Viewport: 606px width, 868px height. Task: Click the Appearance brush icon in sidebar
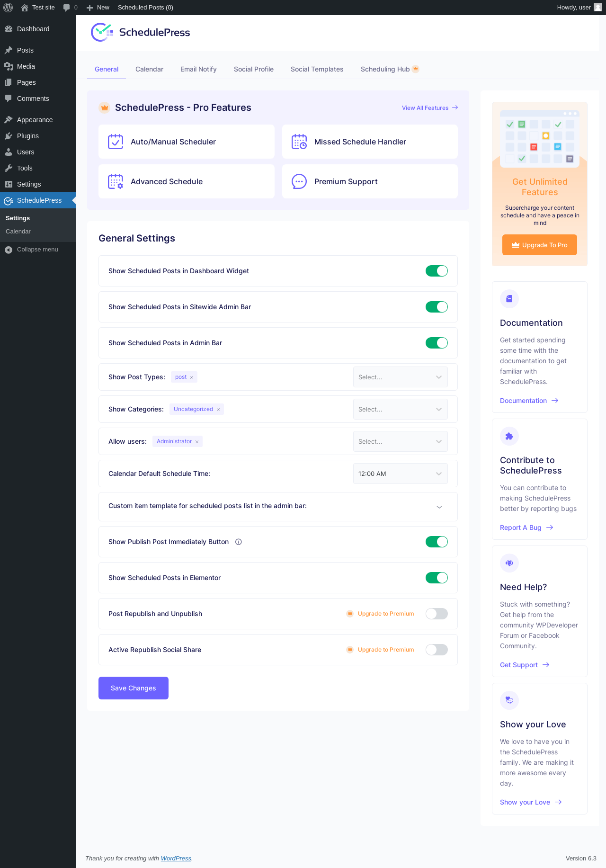tap(9, 120)
